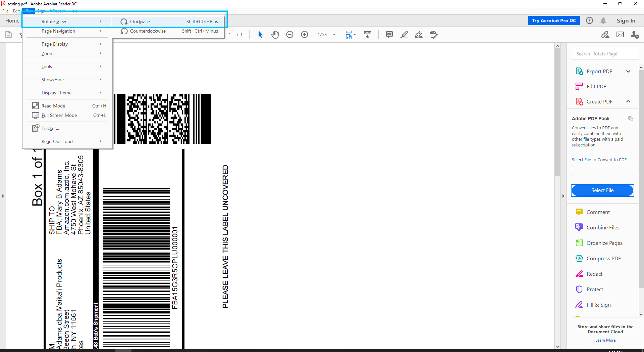Click the Stamp tool icon
Viewport: 644px width, 352px height.
(x=434, y=35)
